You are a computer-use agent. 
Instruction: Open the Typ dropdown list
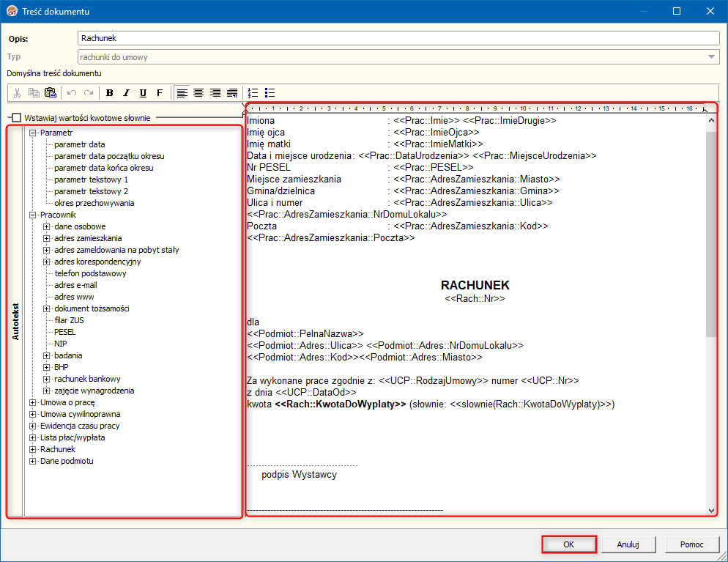[x=711, y=56]
